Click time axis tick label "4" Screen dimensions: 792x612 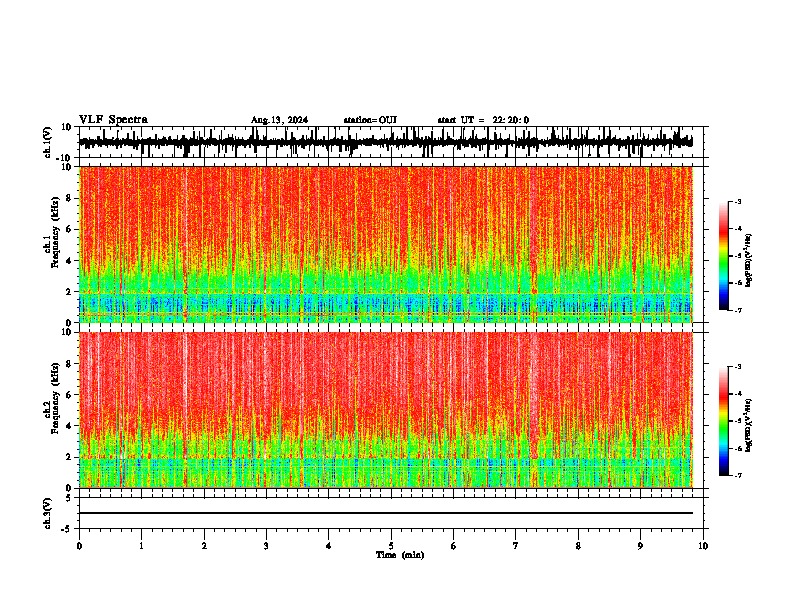pyautogui.click(x=329, y=546)
